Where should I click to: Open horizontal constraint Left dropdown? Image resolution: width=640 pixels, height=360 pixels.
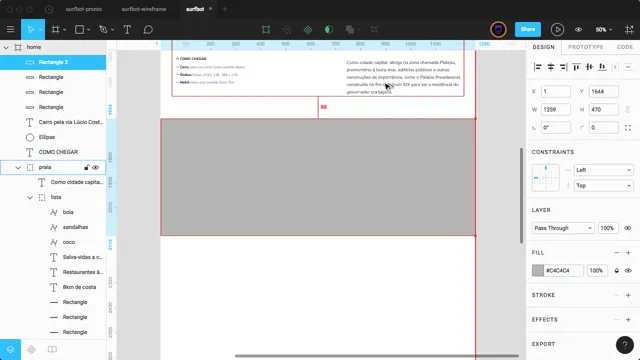click(x=603, y=170)
